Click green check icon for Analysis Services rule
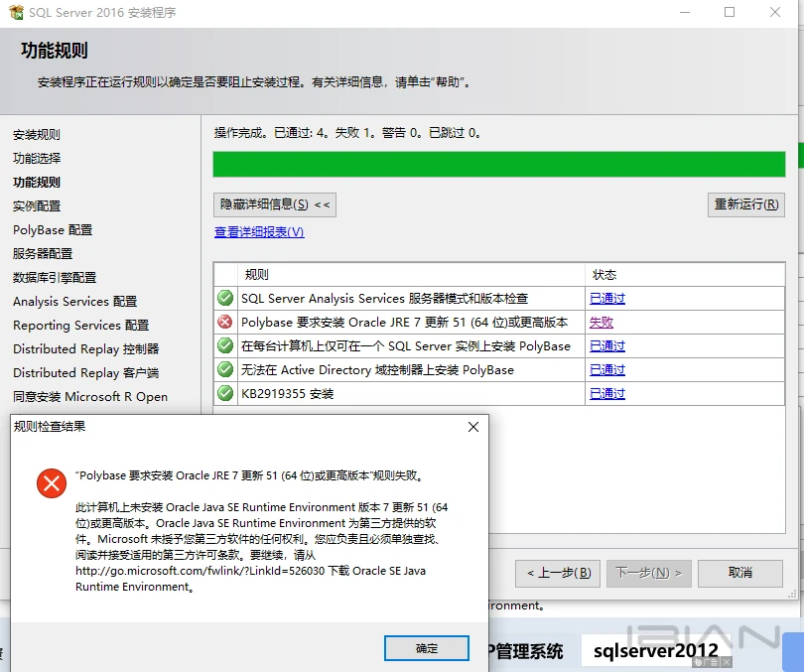The image size is (804, 672). [225, 298]
